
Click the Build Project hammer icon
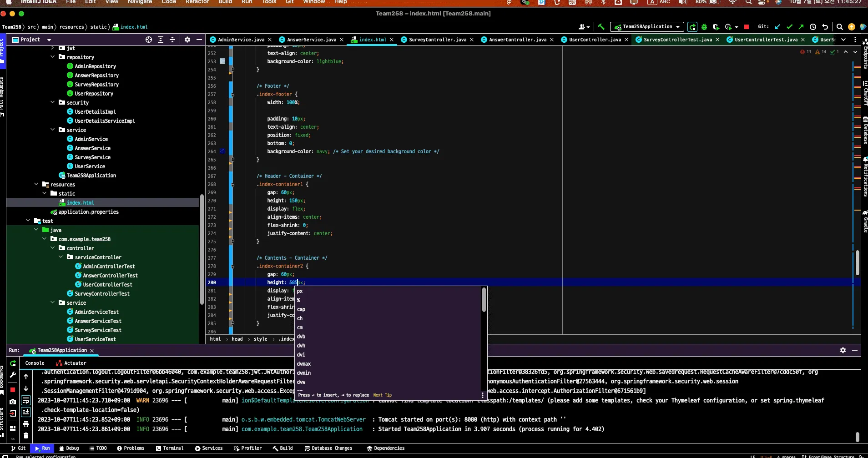tap(601, 27)
